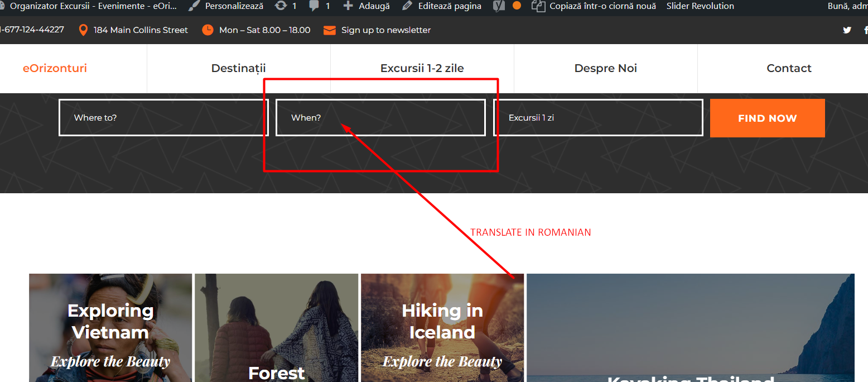Viewport: 868px width, 382px height.
Task: Click the Where to? field
Action: [163, 117]
